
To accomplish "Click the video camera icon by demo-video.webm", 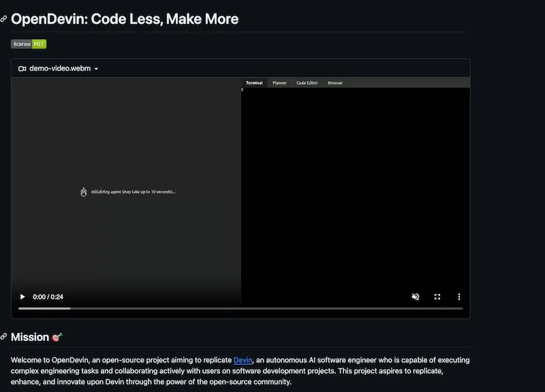I will click(22, 69).
